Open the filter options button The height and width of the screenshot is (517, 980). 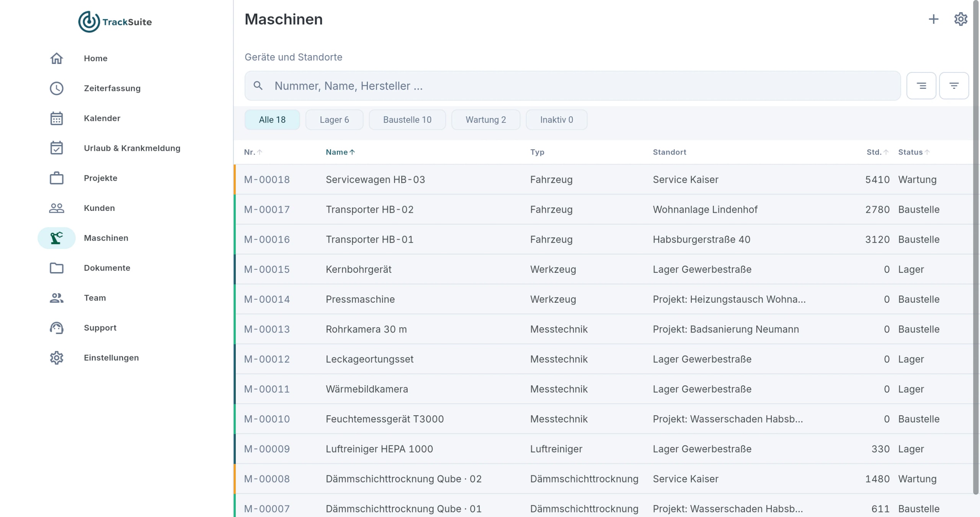click(x=954, y=86)
